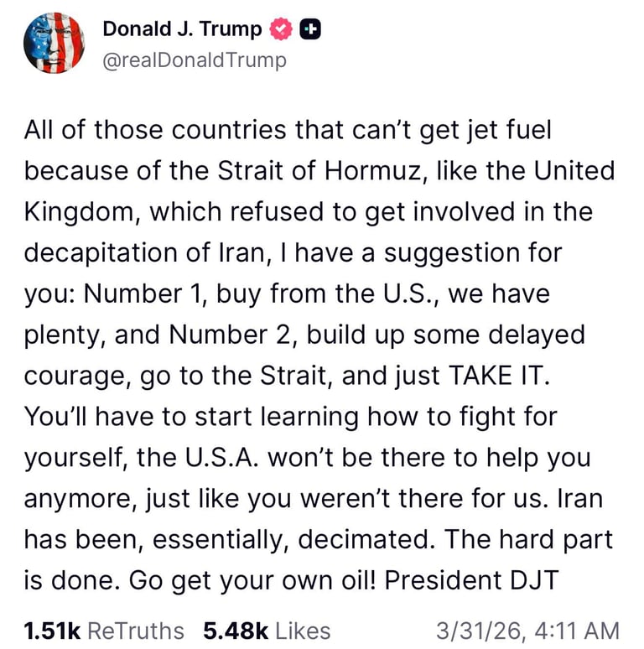Click 'United' at end of second line
This screenshot has height=649, width=644.
tap(574, 171)
